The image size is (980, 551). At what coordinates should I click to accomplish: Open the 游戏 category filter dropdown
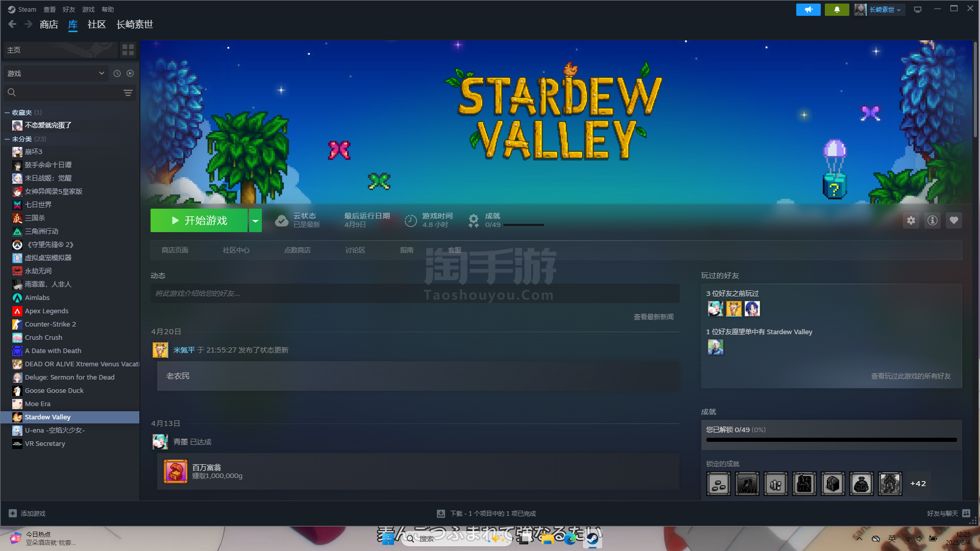click(x=56, y=73)
